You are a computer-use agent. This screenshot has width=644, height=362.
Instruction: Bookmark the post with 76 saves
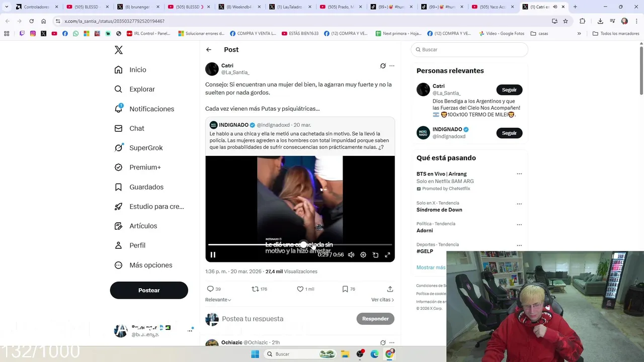[345, 289]
